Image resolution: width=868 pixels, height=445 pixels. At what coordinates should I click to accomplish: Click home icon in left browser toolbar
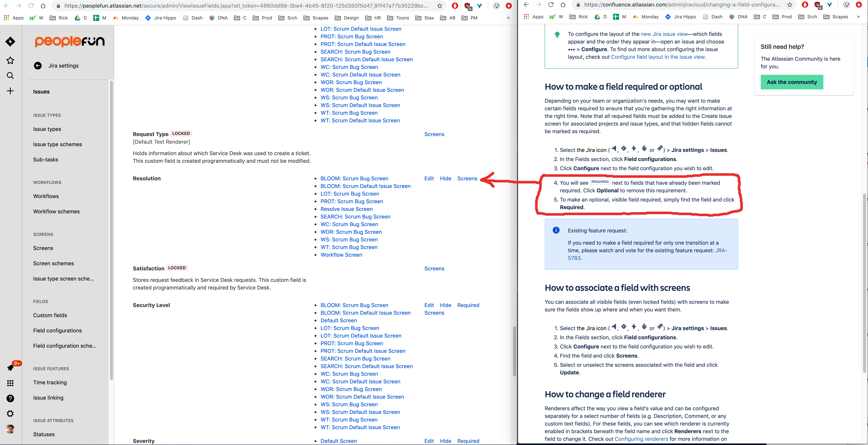coord(43,6)
